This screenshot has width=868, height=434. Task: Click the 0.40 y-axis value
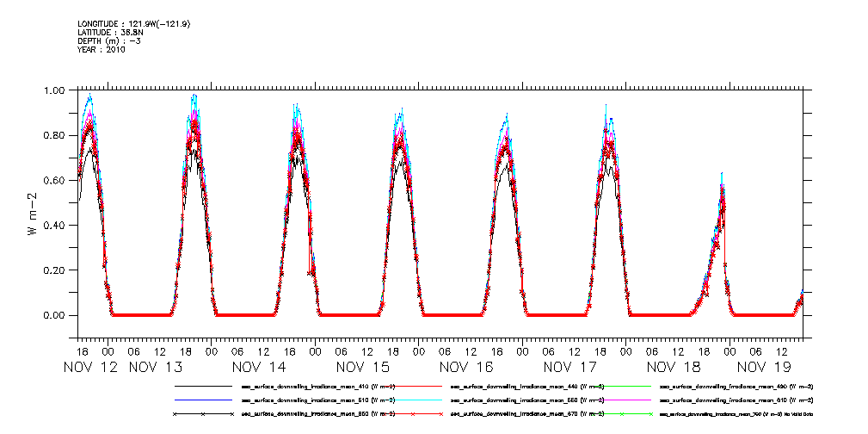55,225
